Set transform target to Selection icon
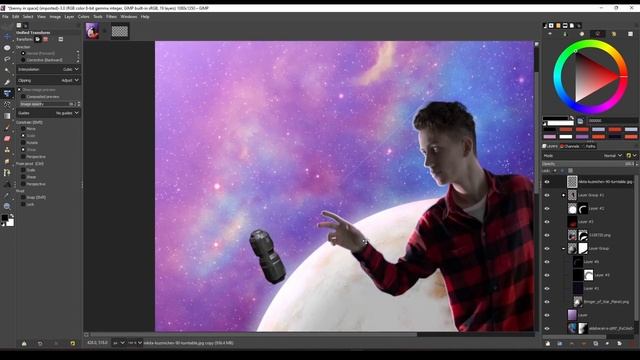This screenshot has width=640, height=360. pos(45,39)
